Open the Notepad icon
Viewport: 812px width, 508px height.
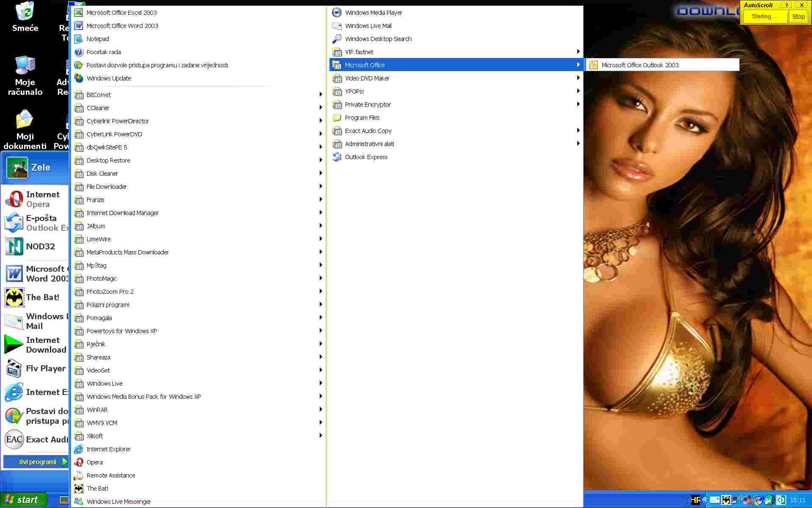point(79,39)
